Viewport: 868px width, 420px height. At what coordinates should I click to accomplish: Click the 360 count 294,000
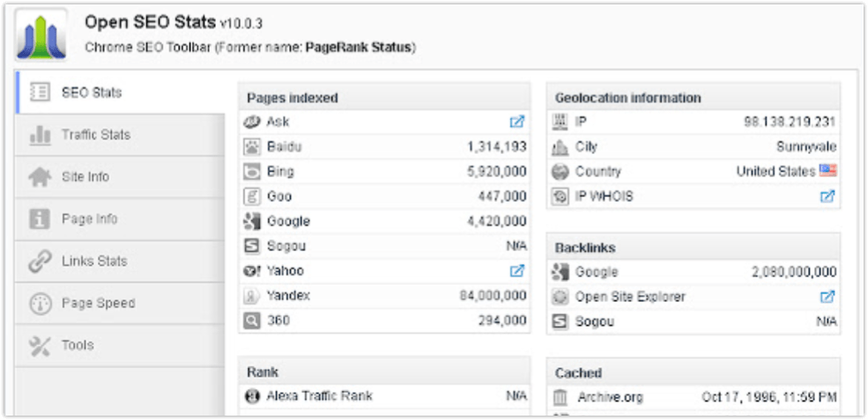tap(502, 321)
